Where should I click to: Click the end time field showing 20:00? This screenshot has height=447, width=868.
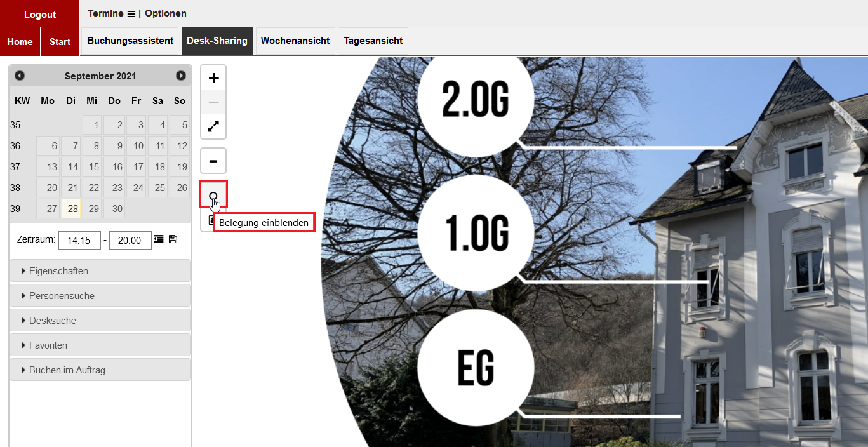point(130,241)
